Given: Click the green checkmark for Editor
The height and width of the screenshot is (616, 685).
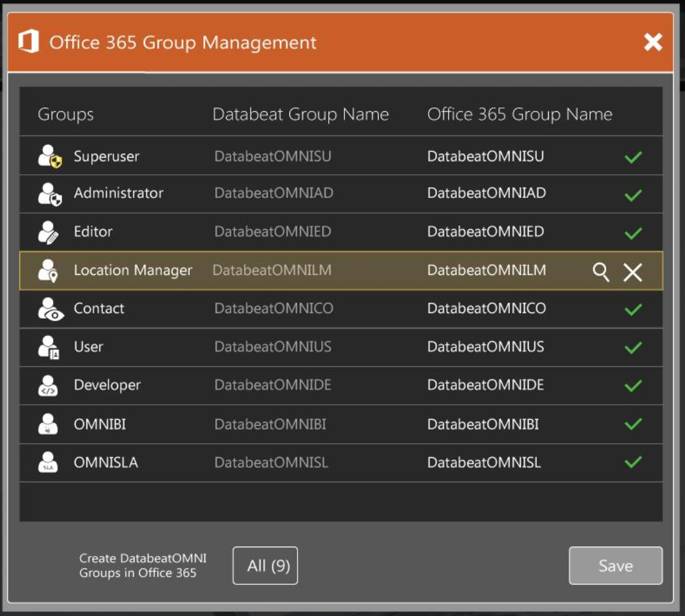Looking at the screenshot, I should pyautogui.click(x=633, y=233).
